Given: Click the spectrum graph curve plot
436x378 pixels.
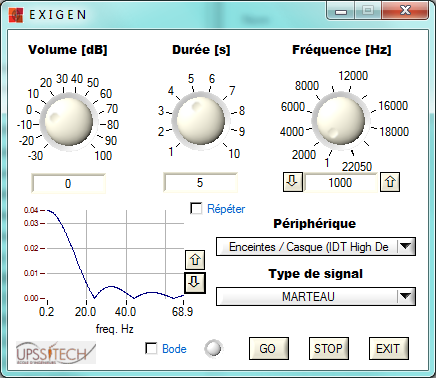Looking at the screenshot, I should pyautogui.click(x=115, y=255).
